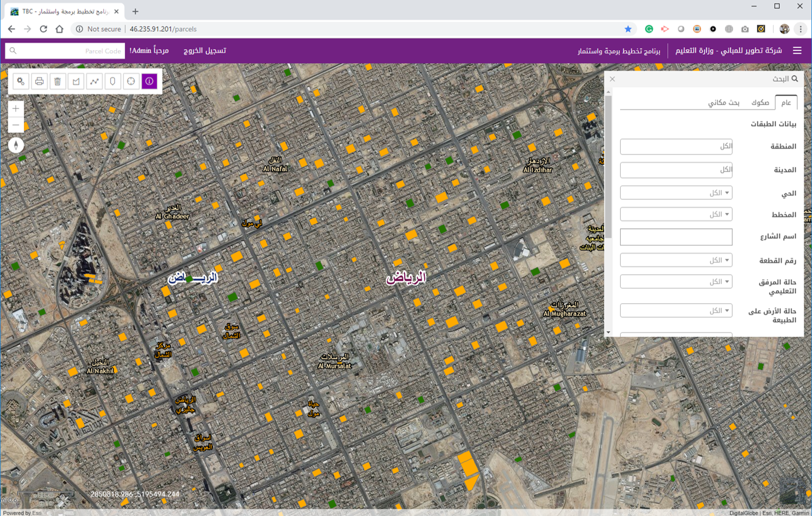The width and height of the screenshot is (812, 516).
Task: Select the TBC browser tab
Action: [64, 11]
